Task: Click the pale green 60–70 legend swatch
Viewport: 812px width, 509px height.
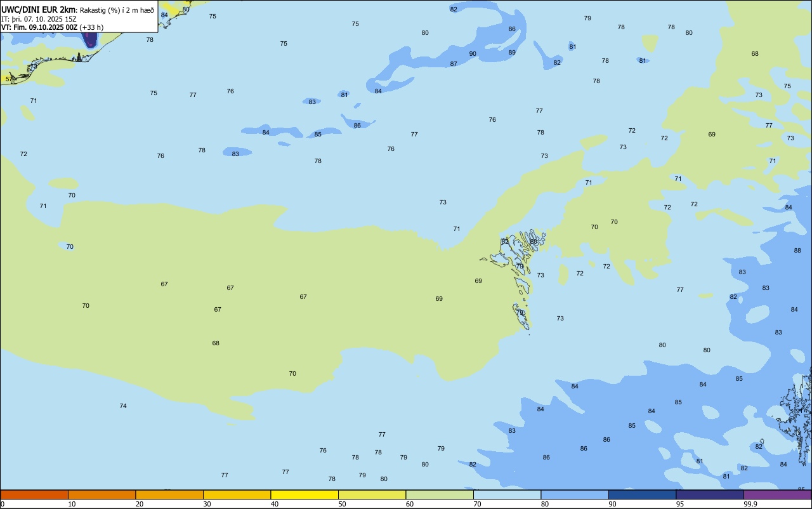Action: 440,494
